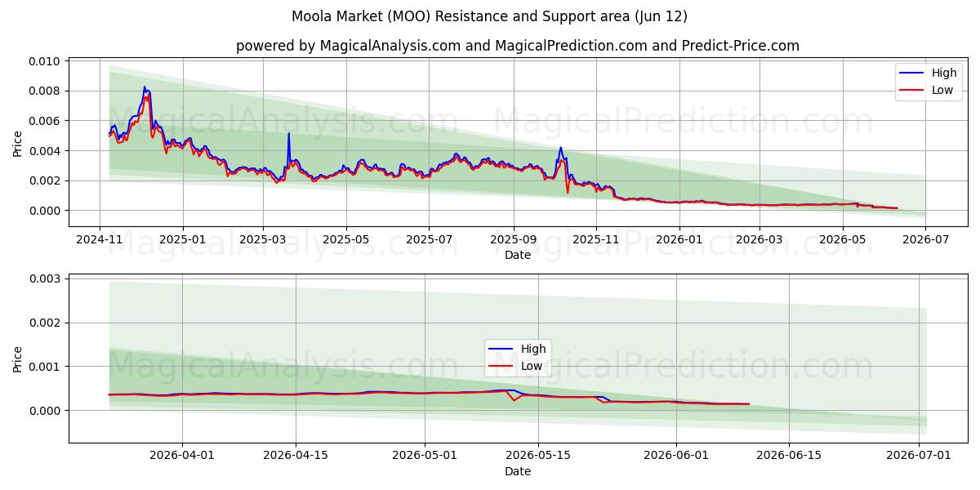Viewport: 980px width, 490px height.
Task: Click the 2026-03 date tick label
Action: click(x=759, y=240)
